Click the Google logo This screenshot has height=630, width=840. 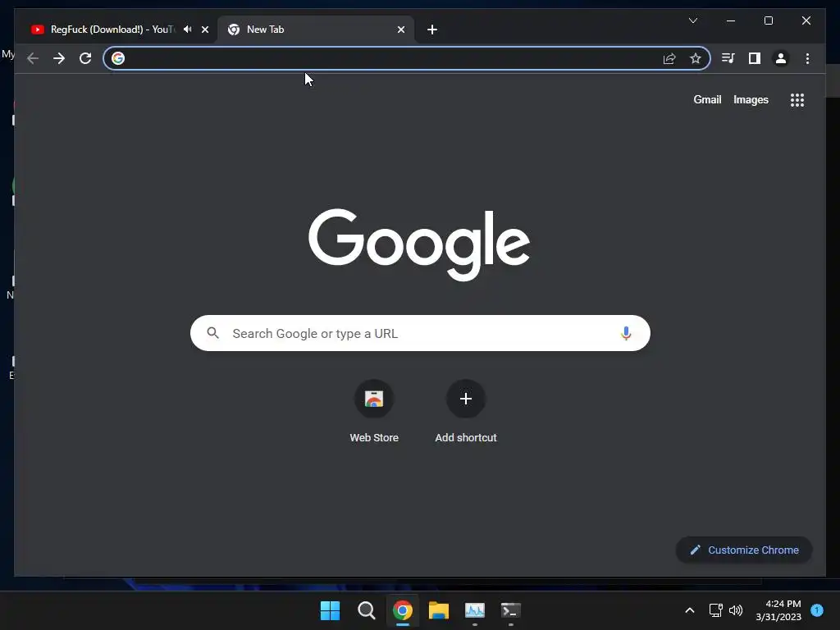click(419, 244)
